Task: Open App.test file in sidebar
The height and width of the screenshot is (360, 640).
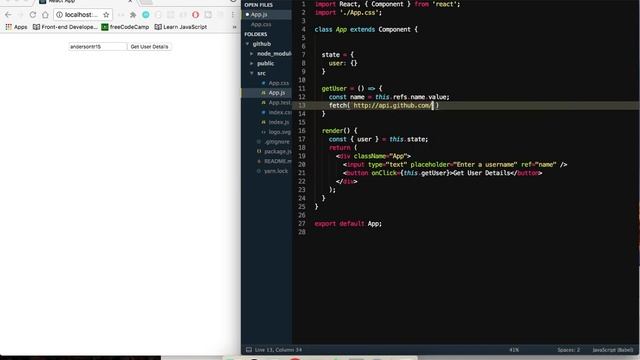Action: [280, 102]
